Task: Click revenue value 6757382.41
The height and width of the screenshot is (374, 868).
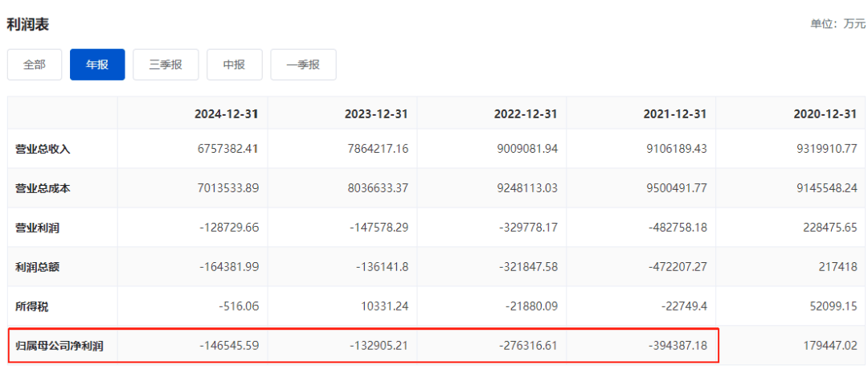Action: pyautogui.click(x=228, y=149)
